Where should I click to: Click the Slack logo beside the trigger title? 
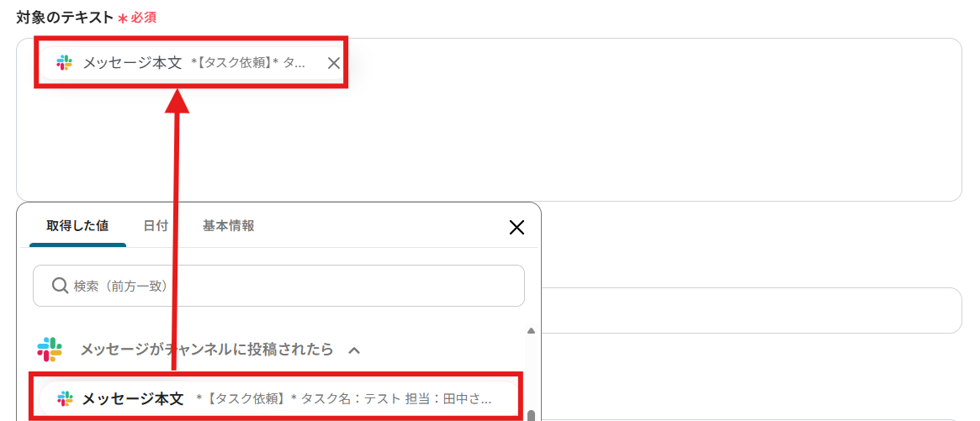(x=50, y=350)
